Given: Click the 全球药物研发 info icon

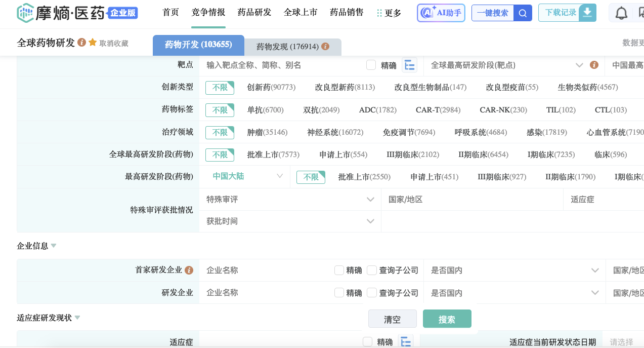Looking at the screenshot, I should click(x=81, y=43).
